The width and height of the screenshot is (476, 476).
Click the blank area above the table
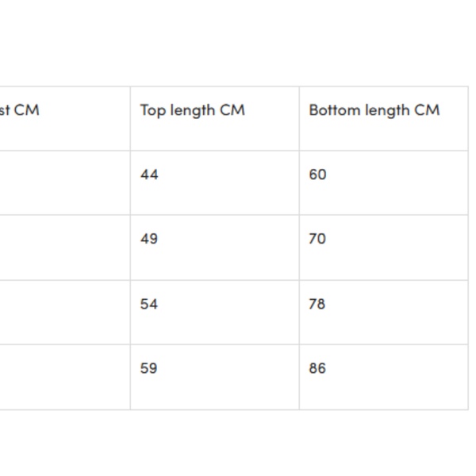(x=238, y=44)
